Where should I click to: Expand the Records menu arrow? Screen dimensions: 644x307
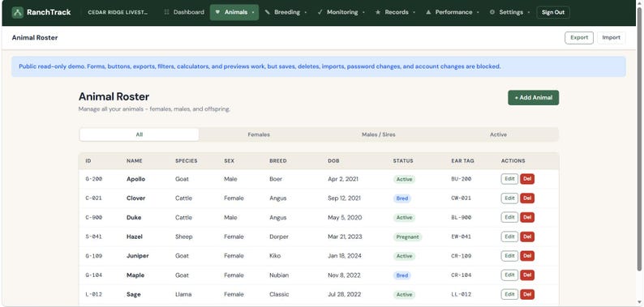click(414, 13)
